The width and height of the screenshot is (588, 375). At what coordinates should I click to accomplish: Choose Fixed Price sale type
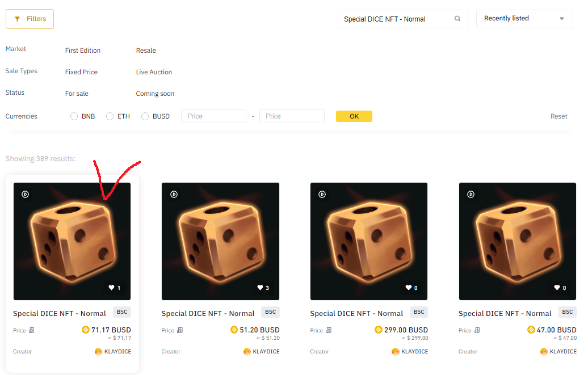81,72
